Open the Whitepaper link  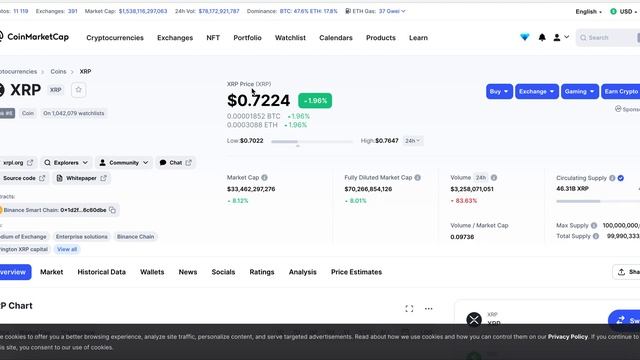(82, 178)
